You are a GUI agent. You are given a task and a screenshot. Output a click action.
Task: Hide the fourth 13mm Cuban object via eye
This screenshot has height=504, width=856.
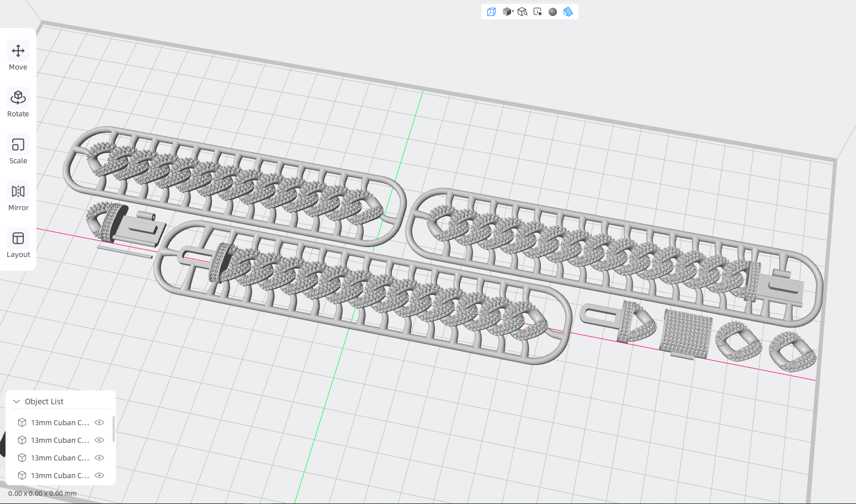(99, 475)
